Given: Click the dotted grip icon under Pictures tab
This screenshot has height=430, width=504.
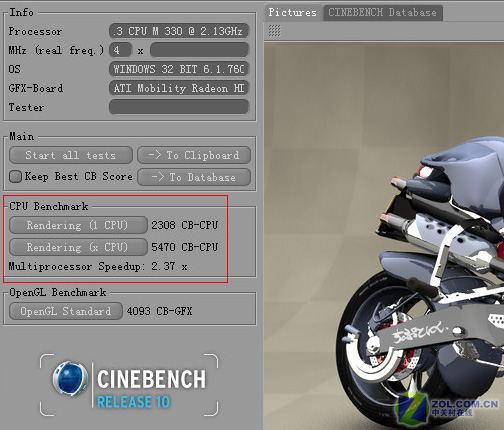Looking at the screenshot, I should (274, 31).
